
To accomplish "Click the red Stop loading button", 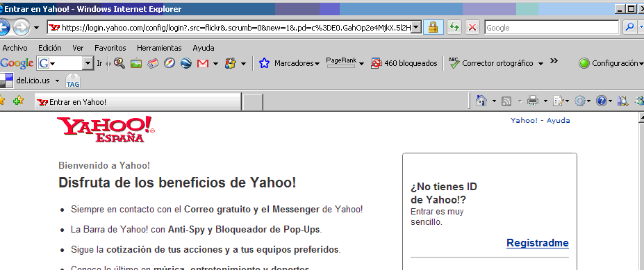I will pos(472,28).
